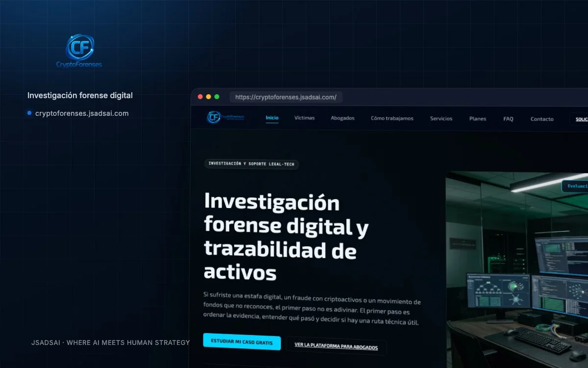
Task: Click VER LA PLATAFORMA PARA ABOGADOS button
Action: coord(336,346)
